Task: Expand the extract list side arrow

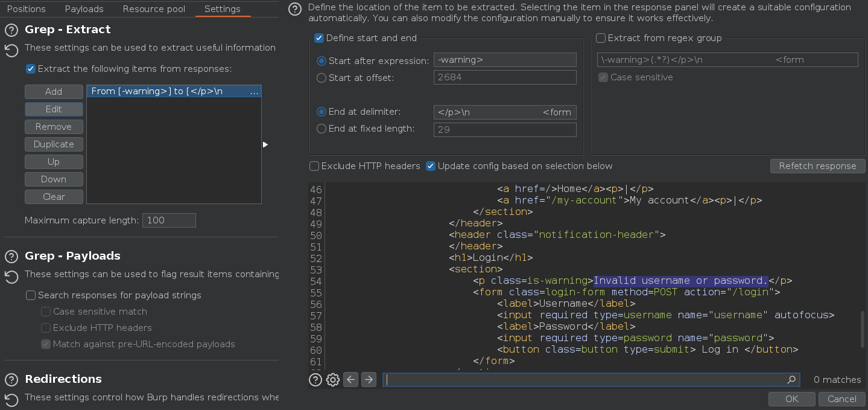Action: coord(265,145)
